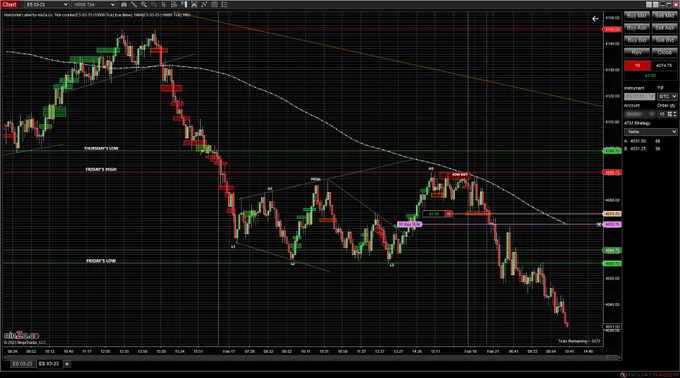
Task: Click the Sell Mkt button
Action: click(x=664, y=16)
